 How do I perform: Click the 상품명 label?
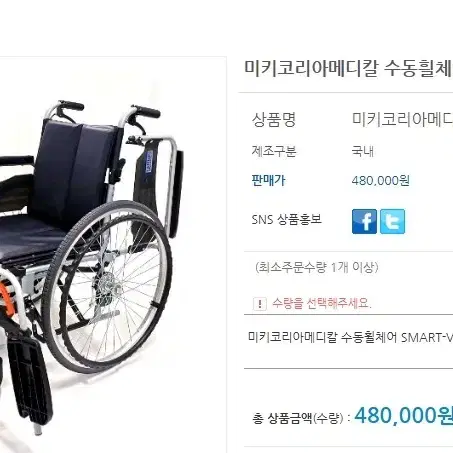coord(274,120)
